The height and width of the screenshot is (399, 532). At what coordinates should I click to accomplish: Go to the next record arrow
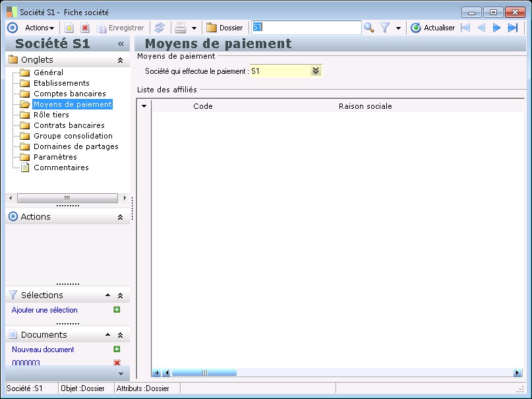click(x=496, y=28)
